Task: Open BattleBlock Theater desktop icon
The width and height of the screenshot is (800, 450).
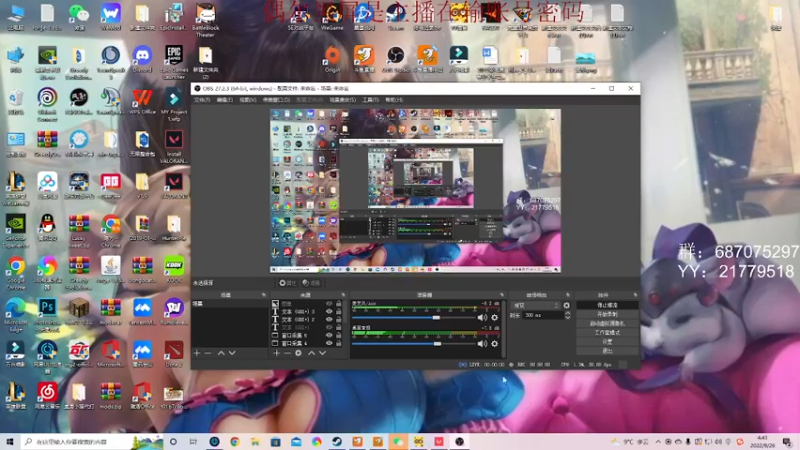Action: pos(205,20)
